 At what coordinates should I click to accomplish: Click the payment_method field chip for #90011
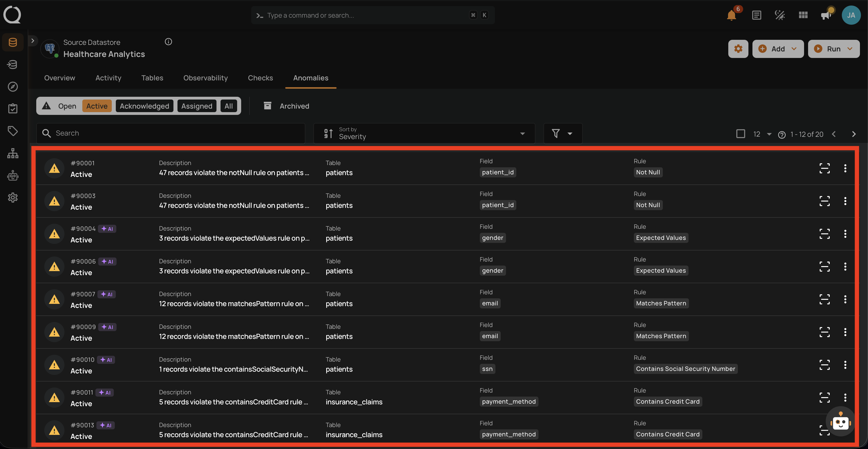[509, 401]
